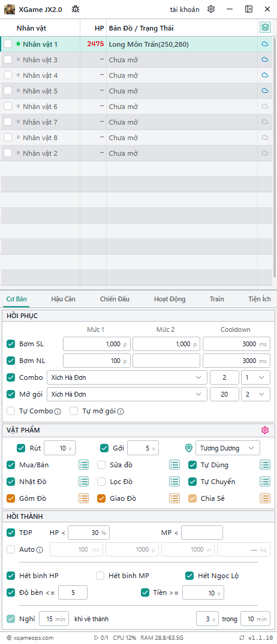
Task: Uncheck the Bơm SL checkbox
Action: 11,344
